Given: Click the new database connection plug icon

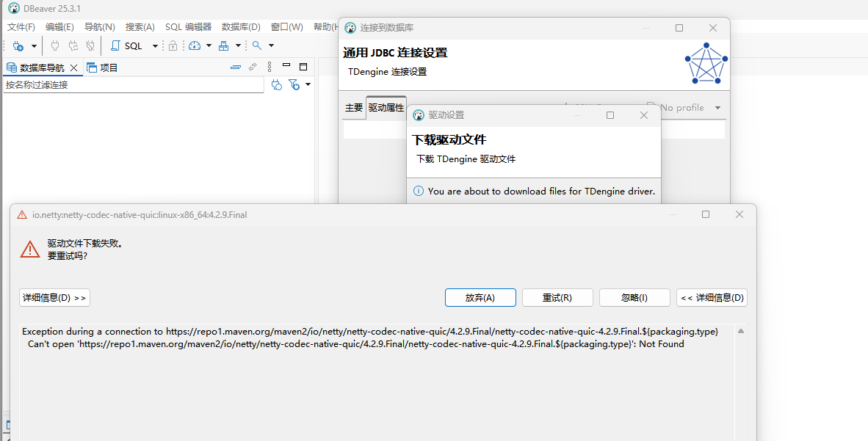Looking at the screenshot, I should (x=18, y=45).
